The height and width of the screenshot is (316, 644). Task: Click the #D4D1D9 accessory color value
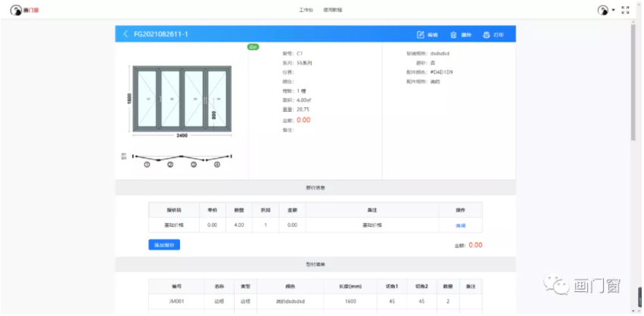(441, 72)
